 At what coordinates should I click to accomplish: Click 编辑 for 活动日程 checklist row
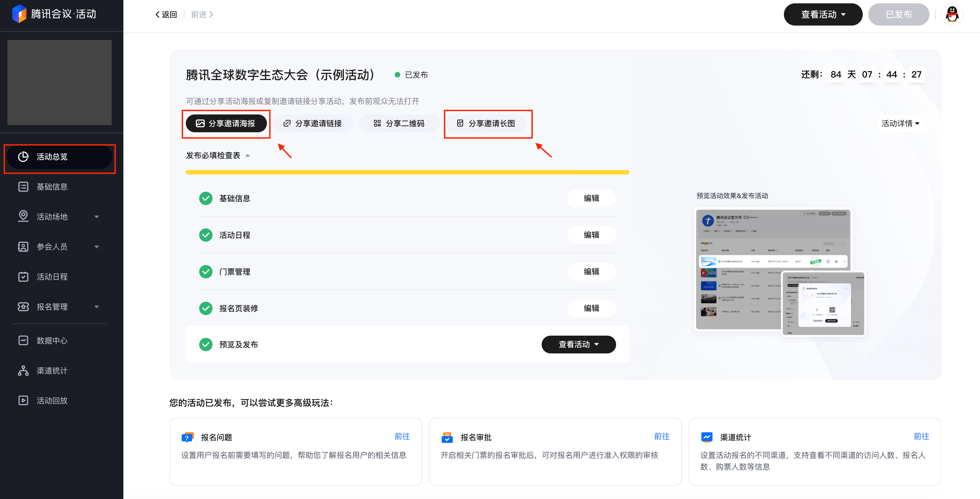[x=591, y=235]
